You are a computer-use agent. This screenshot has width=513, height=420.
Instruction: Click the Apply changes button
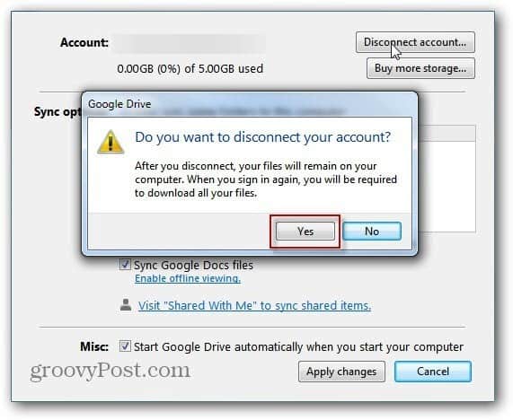click(x=341, y=372)
